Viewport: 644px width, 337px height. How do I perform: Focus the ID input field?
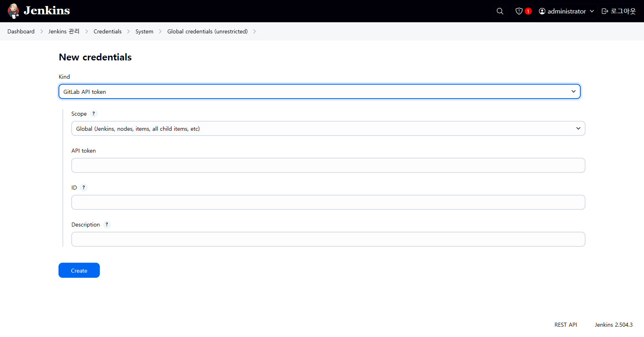click(328, 202)
